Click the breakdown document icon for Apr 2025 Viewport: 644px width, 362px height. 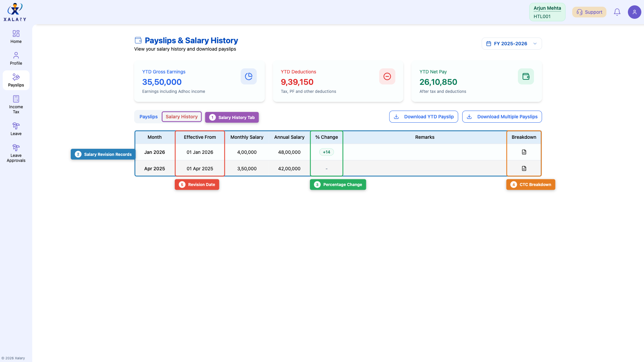[x=524, y=168]
